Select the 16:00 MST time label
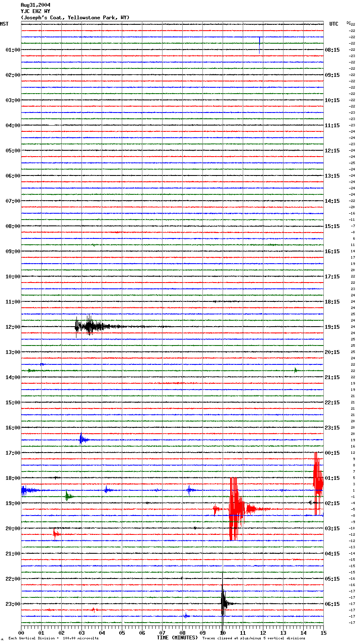Image resolution: width=357 pixels, height=644 pixels. click(13, 427)
